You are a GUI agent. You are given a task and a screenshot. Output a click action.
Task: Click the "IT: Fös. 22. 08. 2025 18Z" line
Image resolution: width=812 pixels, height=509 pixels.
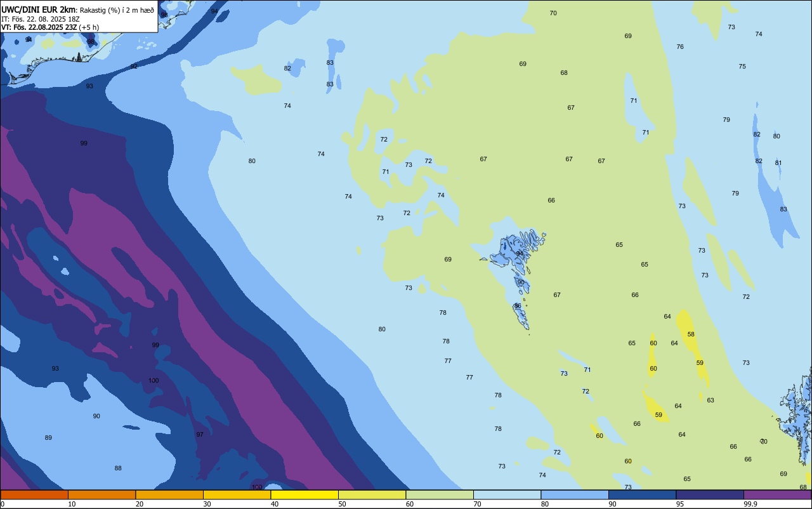(x=41, y=19)
